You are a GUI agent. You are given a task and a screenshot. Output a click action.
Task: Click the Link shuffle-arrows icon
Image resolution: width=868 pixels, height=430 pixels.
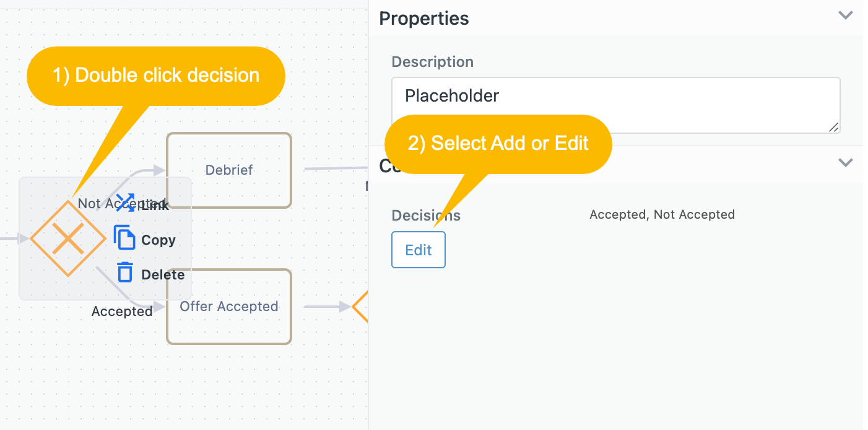click(126, 202)
